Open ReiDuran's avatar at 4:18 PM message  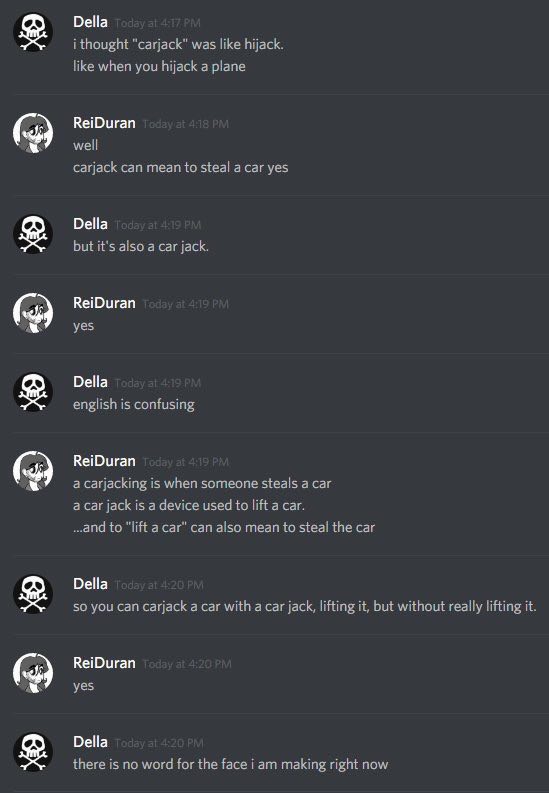33,133
